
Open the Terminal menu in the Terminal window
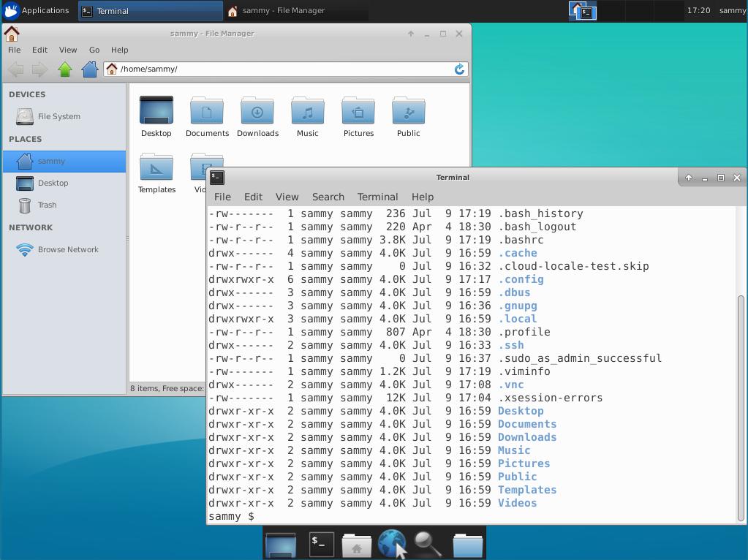pyautogui.click(x=377, y=197)
